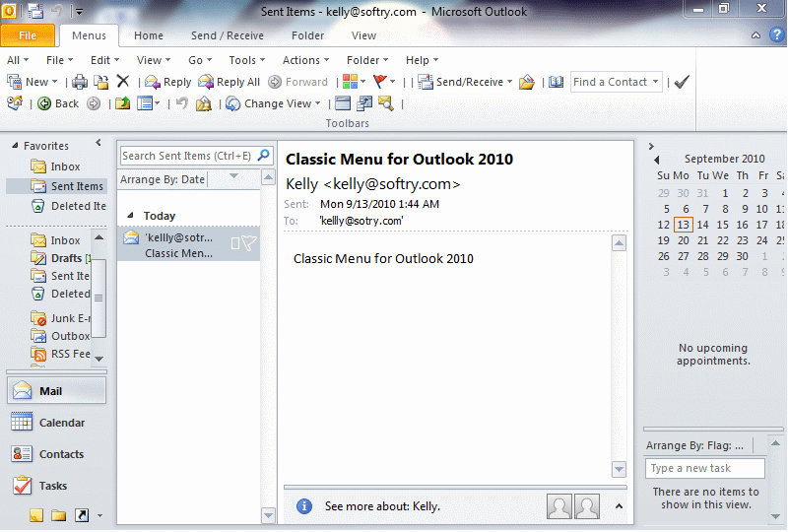
Task: Select the Drafts folder
Action: [x=59, y=258]
